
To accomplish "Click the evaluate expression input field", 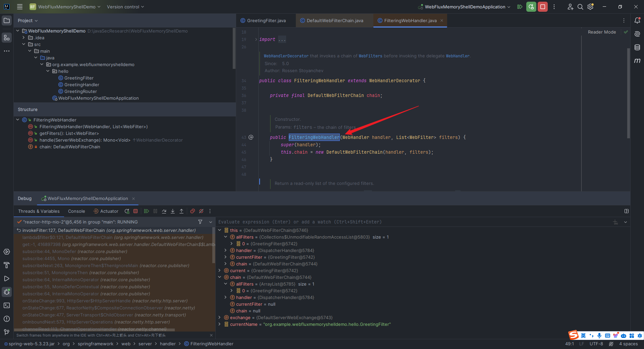I will (x=413, y=222).
